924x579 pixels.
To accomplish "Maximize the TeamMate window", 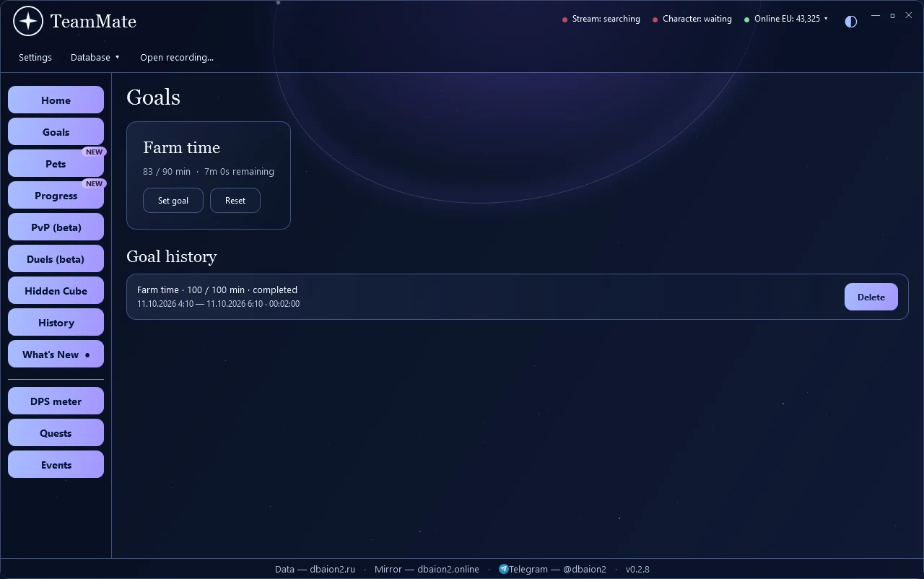I will point(892,15).
